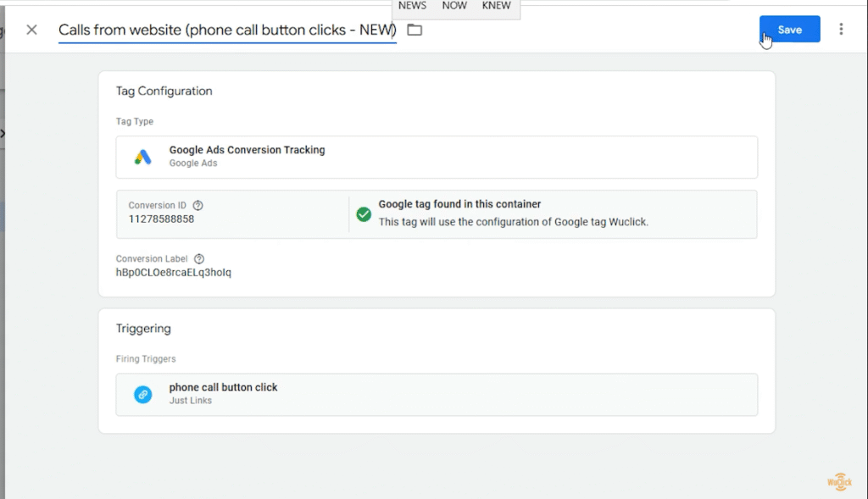
Task: Open Google Ads Conversion Tracking tag type
Action: [437, 157]
